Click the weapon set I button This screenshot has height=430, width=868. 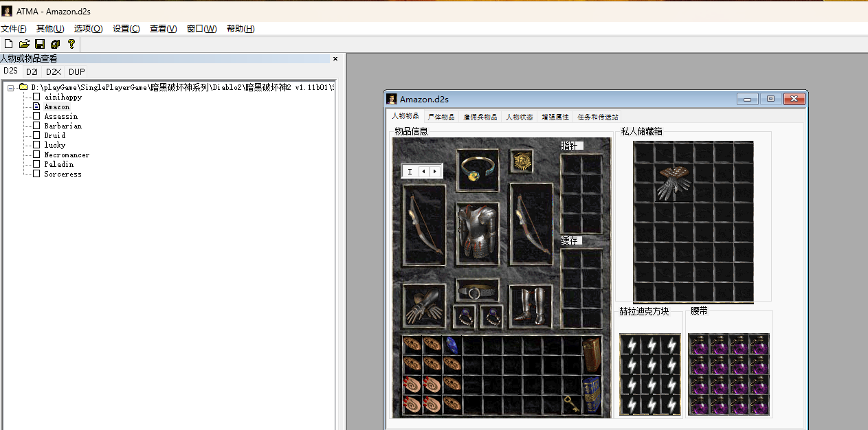pos(410,171)
